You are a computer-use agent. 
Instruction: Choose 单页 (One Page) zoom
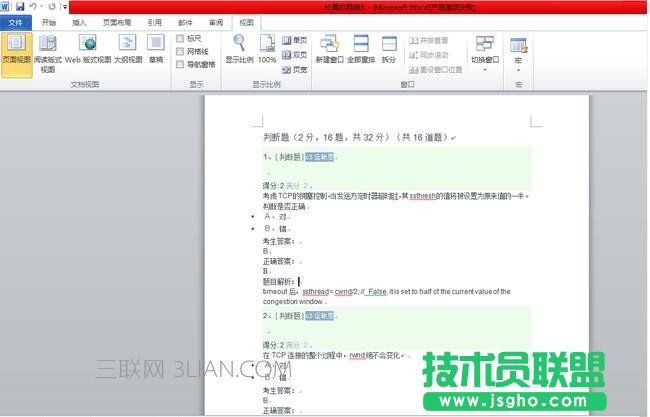pos(294,40)
